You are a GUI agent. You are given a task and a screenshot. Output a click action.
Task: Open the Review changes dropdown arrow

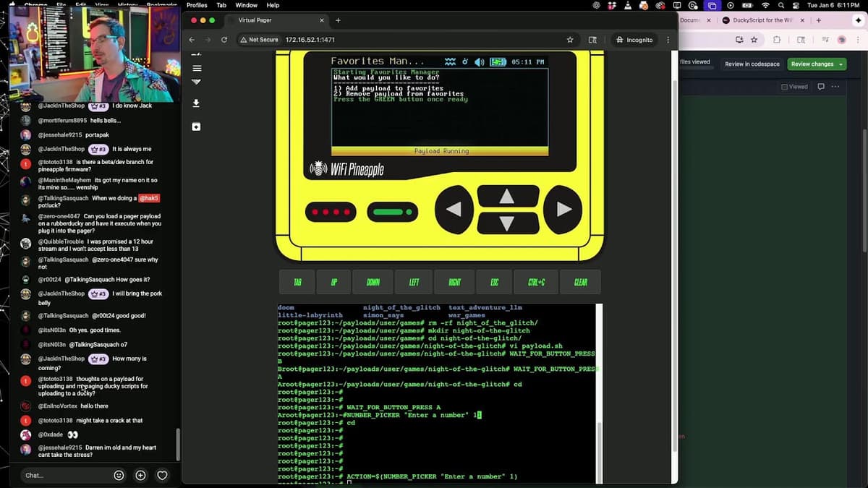pyautogui.click(x=839, y=64)
